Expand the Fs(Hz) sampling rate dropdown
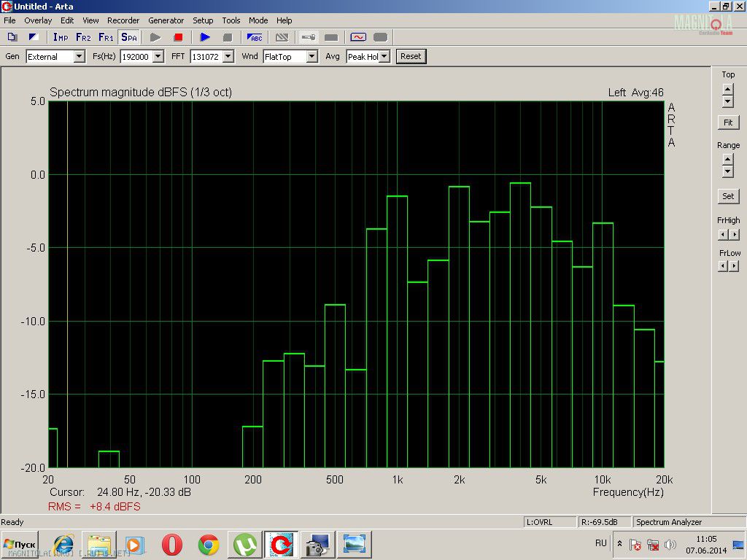747x560 pixels. click(158, 57)
